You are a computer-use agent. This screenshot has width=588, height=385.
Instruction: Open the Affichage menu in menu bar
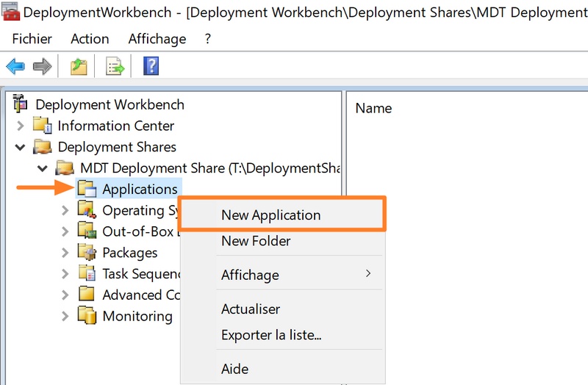158,39
